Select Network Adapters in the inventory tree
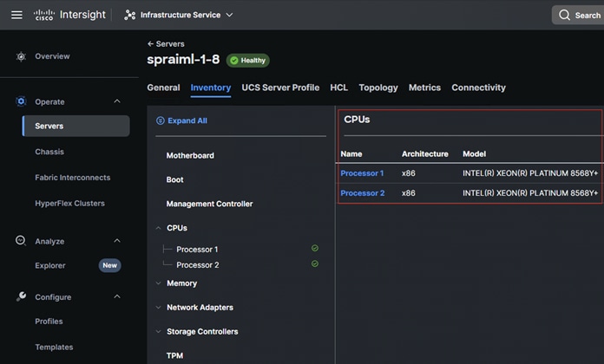 click(x=200, y=308)
